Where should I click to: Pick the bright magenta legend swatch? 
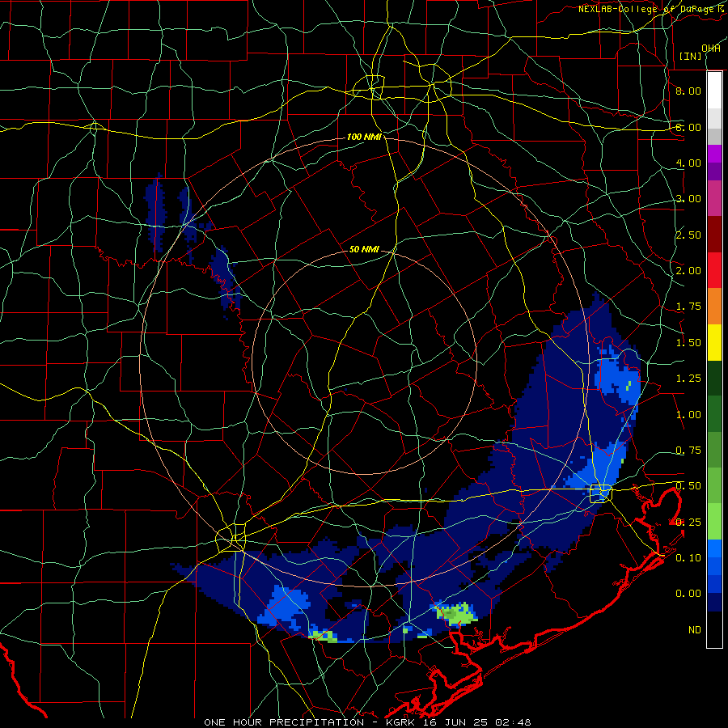[x=714, y=154]
